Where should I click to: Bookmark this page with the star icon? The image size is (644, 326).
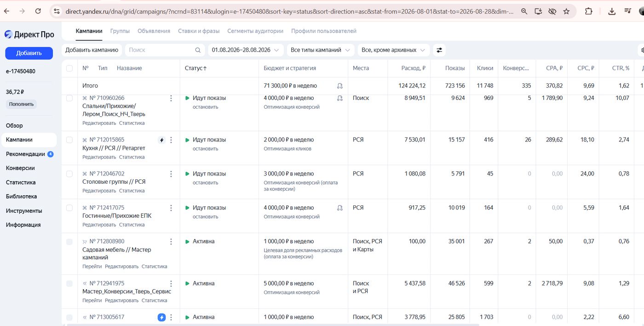pos(566,11)
